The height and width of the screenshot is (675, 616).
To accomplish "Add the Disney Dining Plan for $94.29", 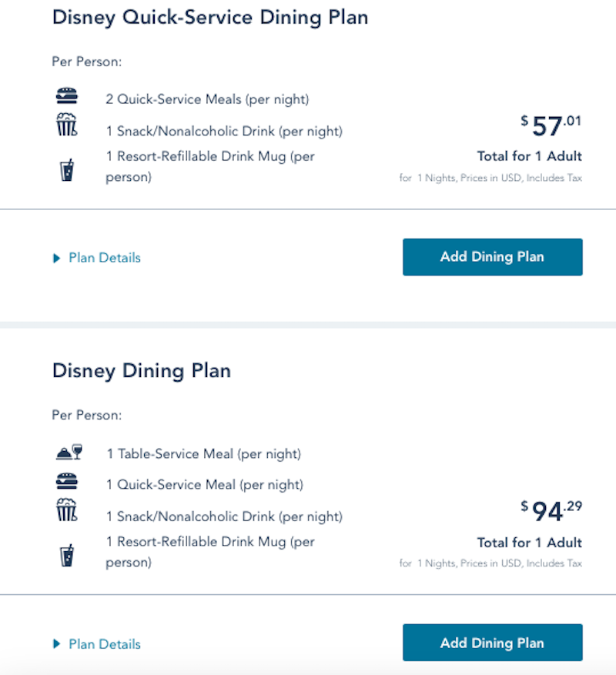I will coord(492,643).
